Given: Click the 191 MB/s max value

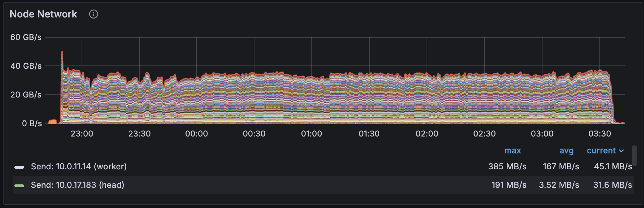Looking at the screenshot, I should [x=509, y=185].
